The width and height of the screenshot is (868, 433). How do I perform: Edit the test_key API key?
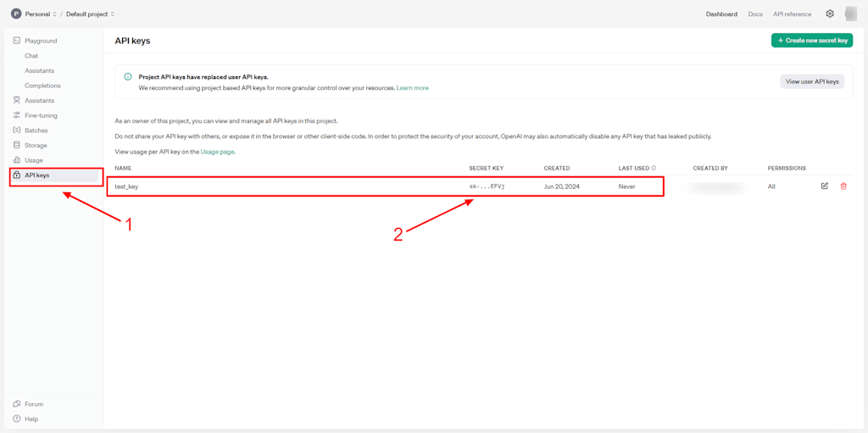825,186
